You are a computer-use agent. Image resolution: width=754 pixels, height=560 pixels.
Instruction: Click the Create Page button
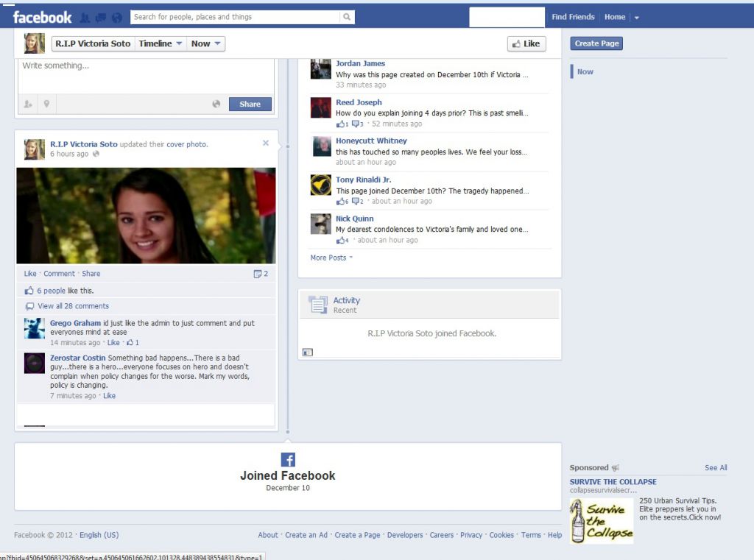click(596, 43)
